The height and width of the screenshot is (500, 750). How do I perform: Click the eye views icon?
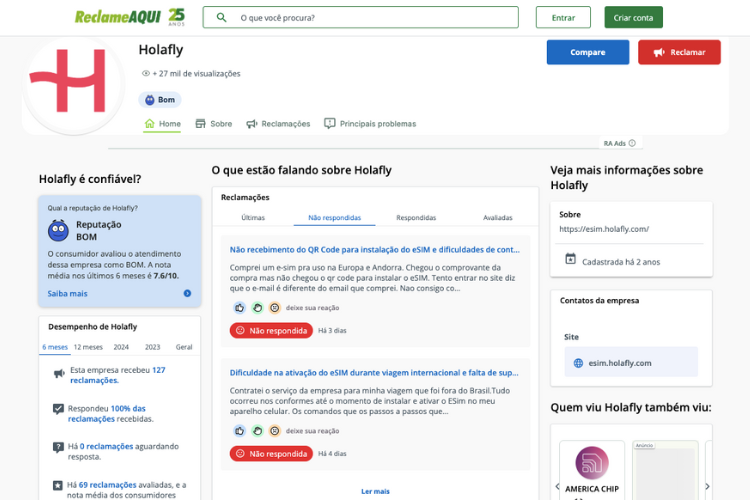coord(145,74)
